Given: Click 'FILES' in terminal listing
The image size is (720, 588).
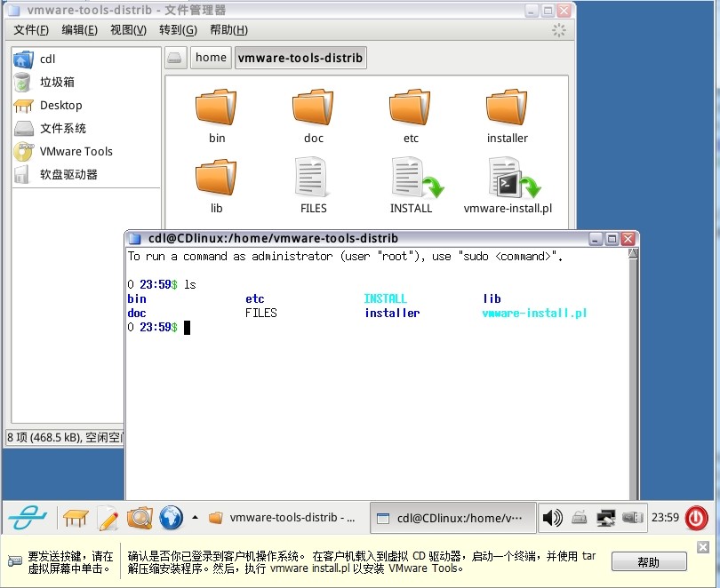Looking at the screenshot, I should pos(260,314).
